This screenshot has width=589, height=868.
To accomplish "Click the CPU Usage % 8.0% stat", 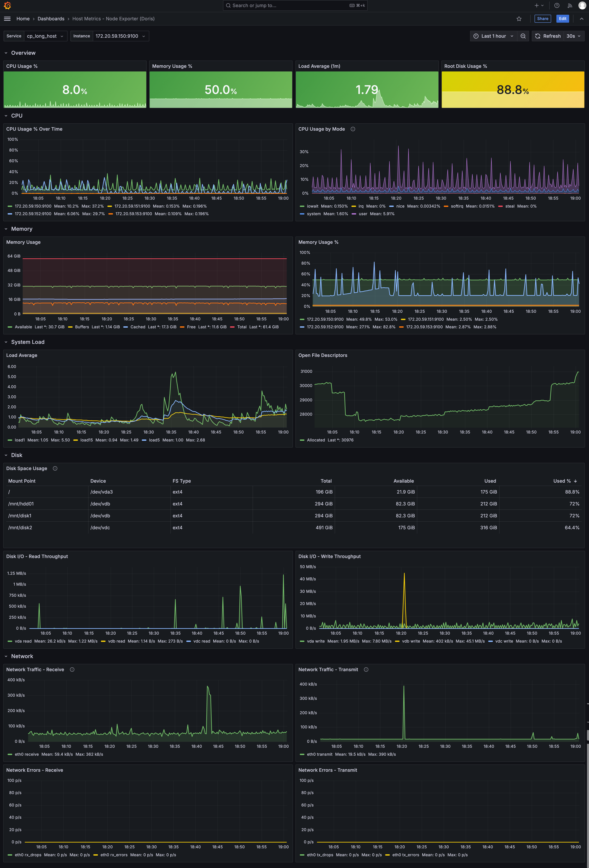I will tap(75, 90).
